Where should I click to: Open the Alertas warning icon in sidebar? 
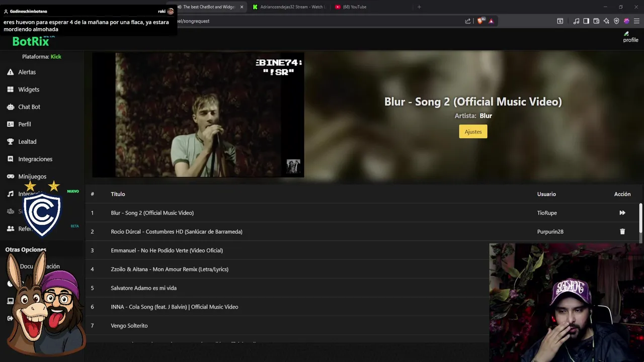tap(10, 72)
